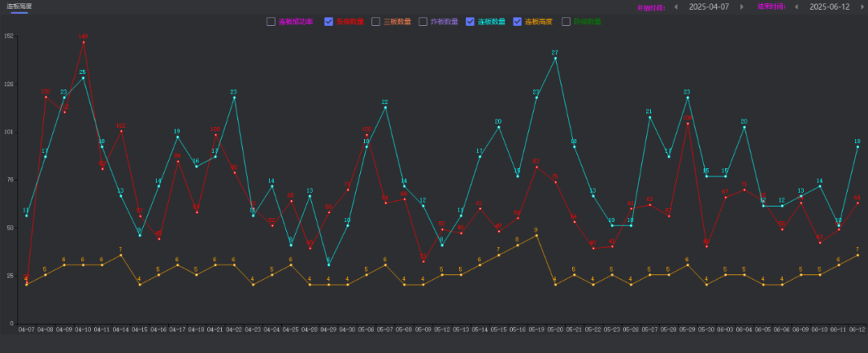Enable the 三板数量 series checkbox
Viewport: 868px width, 353px height.
point(376,22)
